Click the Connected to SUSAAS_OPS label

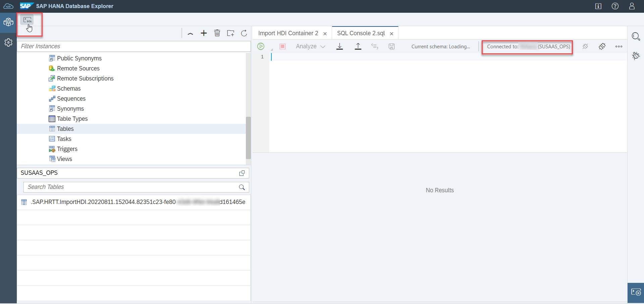tap(528, 47)
